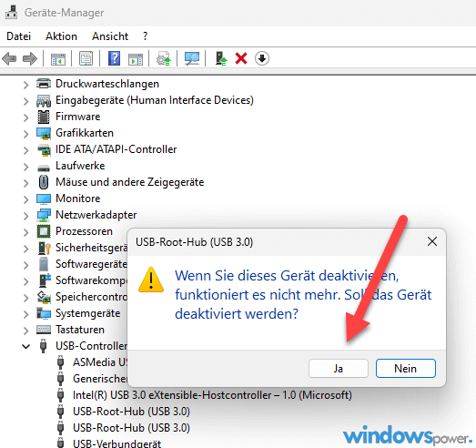476x448 pixels.
Task: Click the Monitore screen icon
Action: click(44, 199)
